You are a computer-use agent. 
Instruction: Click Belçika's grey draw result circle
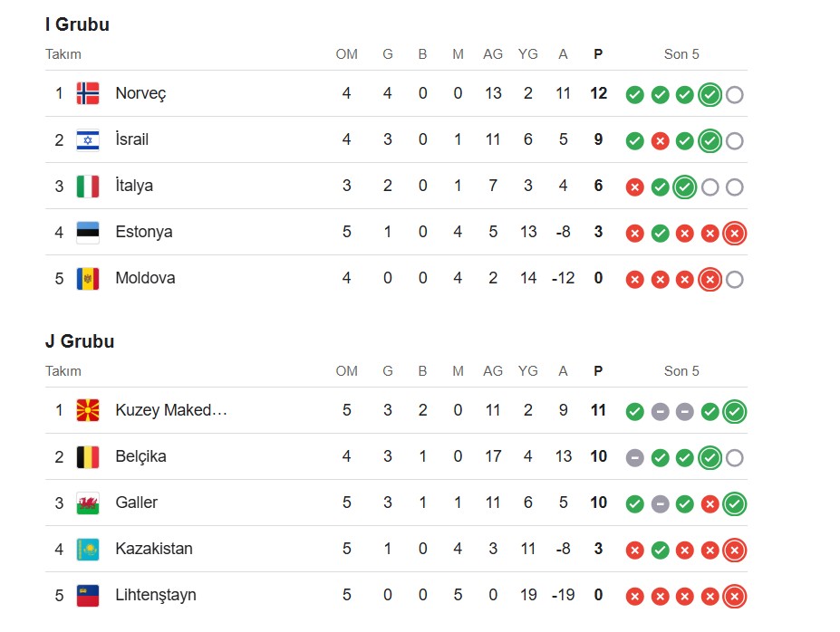click(x=635, y=458)
